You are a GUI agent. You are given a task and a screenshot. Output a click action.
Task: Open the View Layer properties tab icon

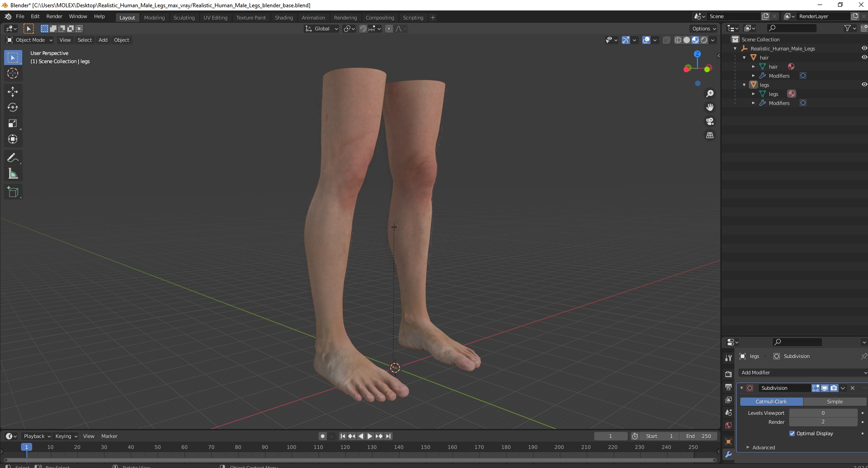coord(728,400)
